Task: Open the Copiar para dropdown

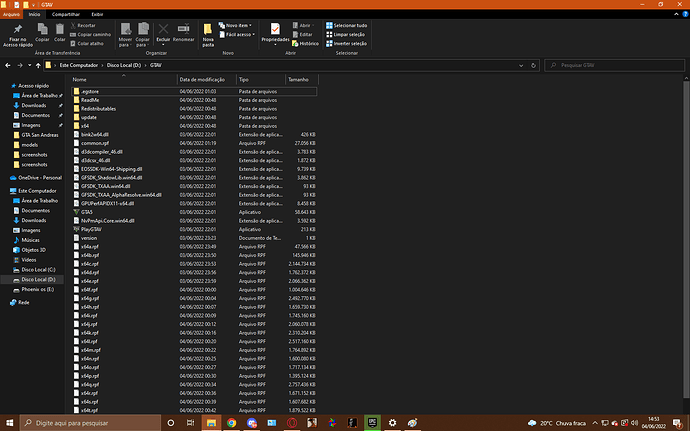Action: click(143, 35)
